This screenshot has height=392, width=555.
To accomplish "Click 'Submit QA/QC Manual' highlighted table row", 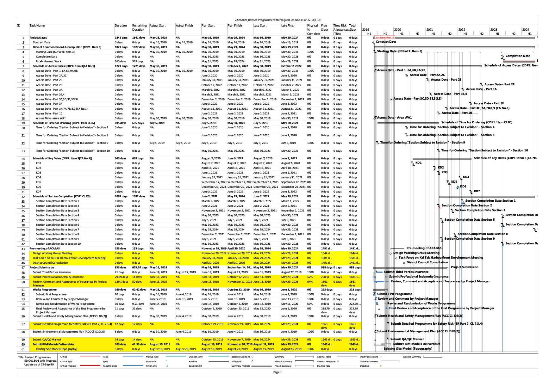I will pyautogui.click(x=47, y=340).
